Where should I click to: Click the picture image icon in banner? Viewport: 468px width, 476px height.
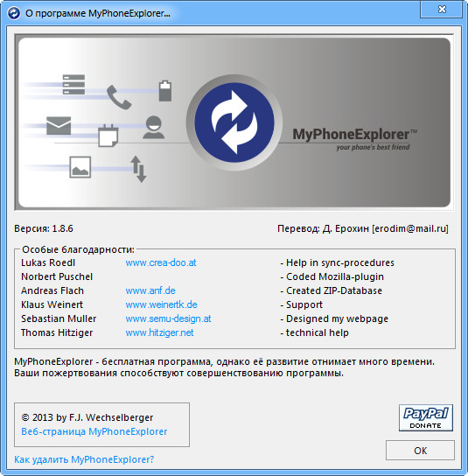(80, 167)
